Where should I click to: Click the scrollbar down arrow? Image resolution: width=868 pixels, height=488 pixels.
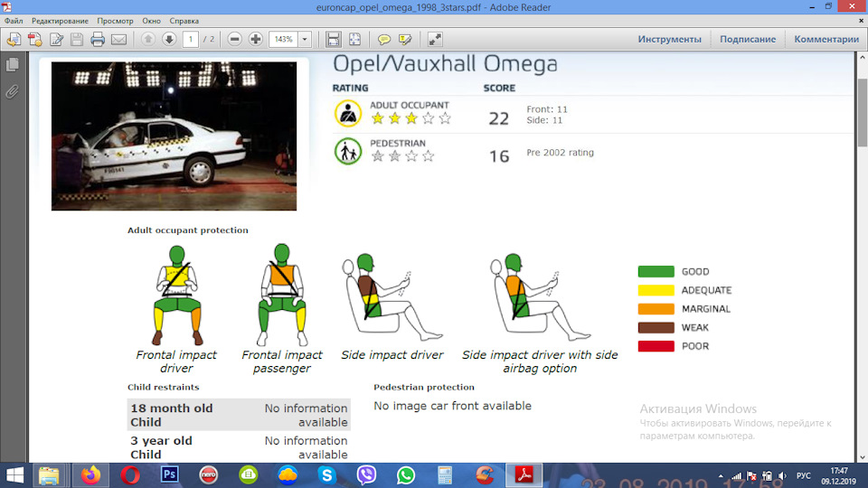coord(863,457)
